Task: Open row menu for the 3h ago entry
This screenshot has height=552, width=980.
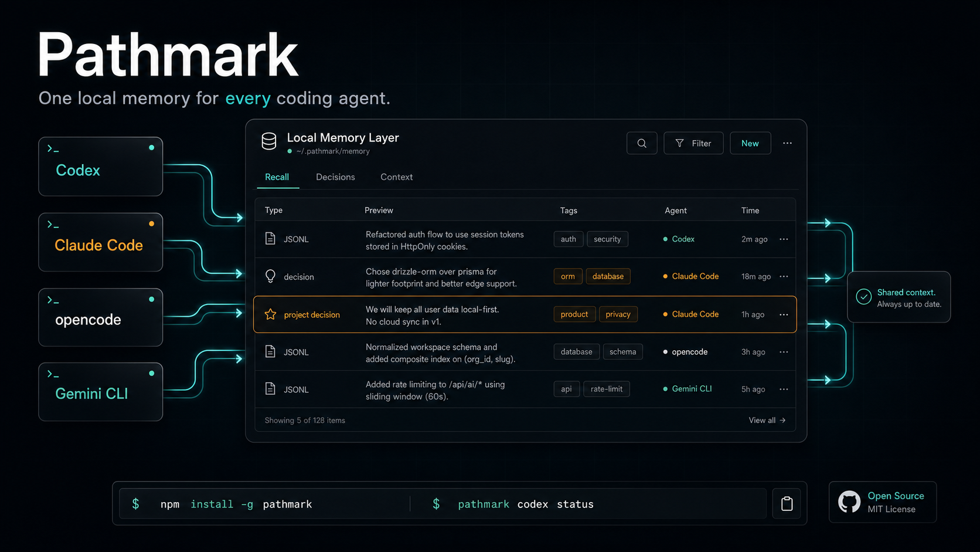Action: (784, 352)
